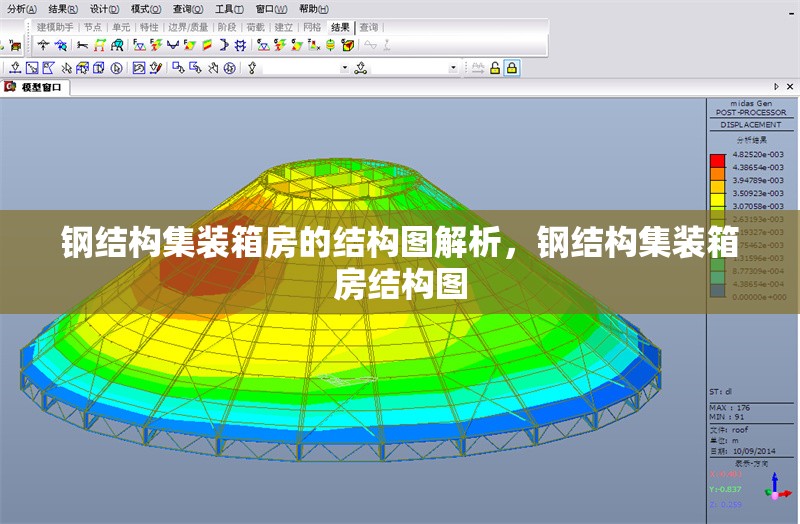The width and height of the screenshot is (800, 524).
Task: Expand the first toolbar combo box
Action: tap(345, 68)
